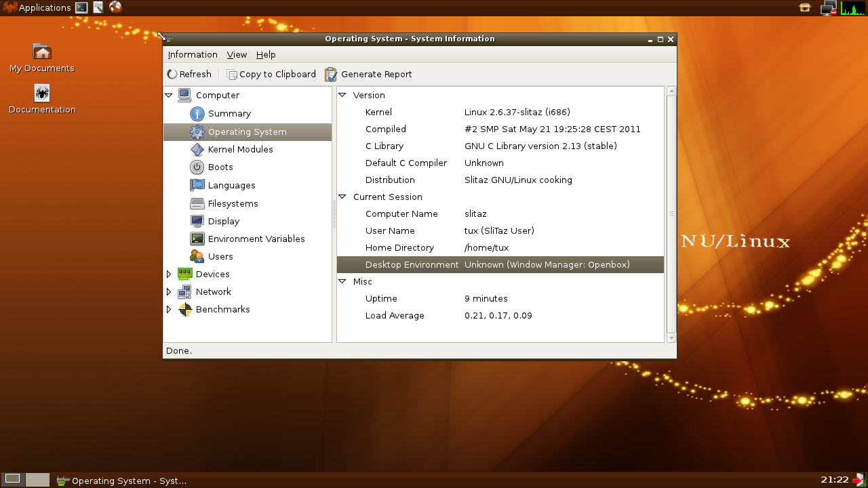Open Filesystems information

tap(233, 204)
